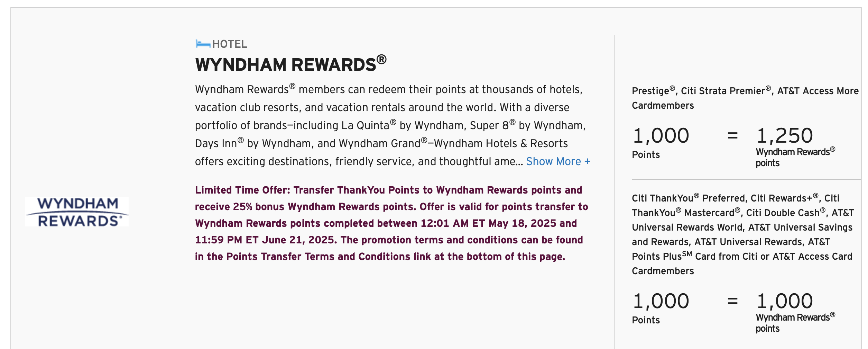Click the HOTEL category label
868x349 pixels.
(x=230, y=44)
